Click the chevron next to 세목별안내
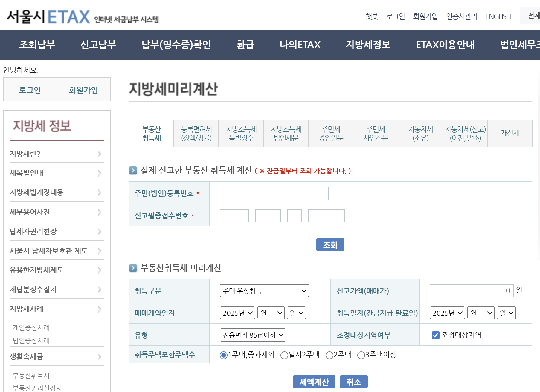This screenshot has width=540, height=392. [100, 173]
